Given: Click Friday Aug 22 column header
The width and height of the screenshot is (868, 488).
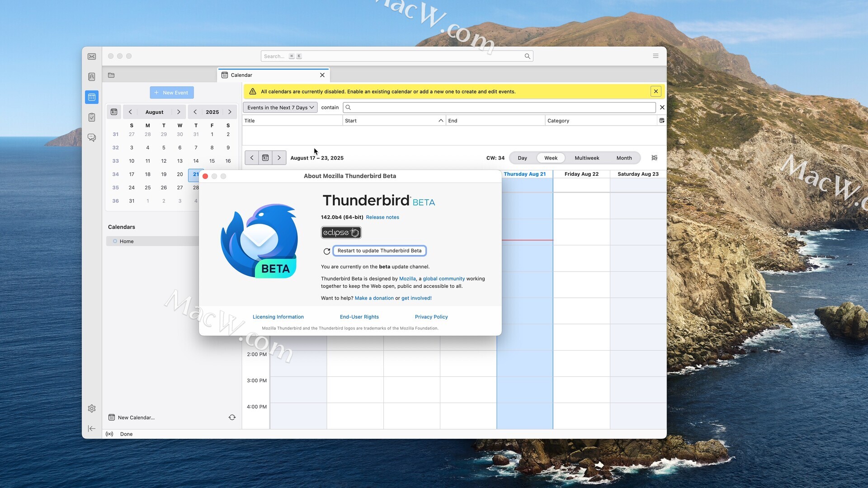Looking at the screenshot, I should pyautogui.click(x=581, y=174).
